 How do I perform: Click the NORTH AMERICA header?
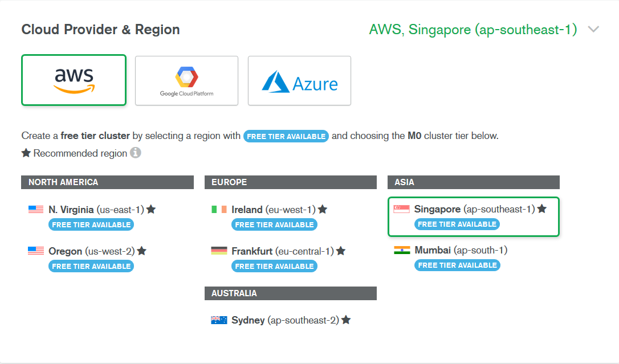click(x=107, y=182)
